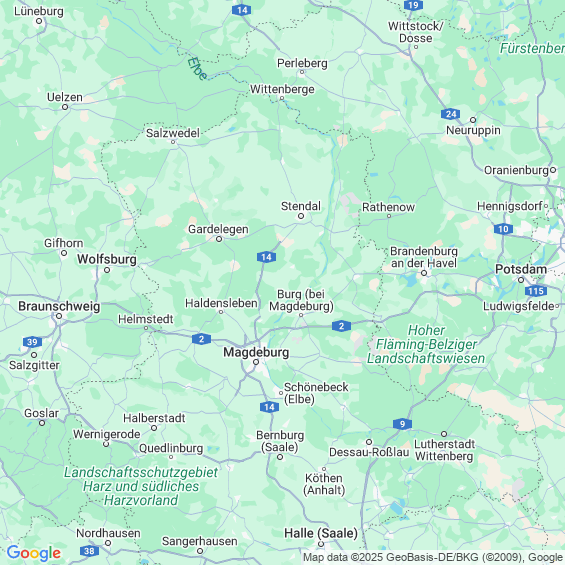Open the Google logo link

pyautogui.click(x=34, y=553)
